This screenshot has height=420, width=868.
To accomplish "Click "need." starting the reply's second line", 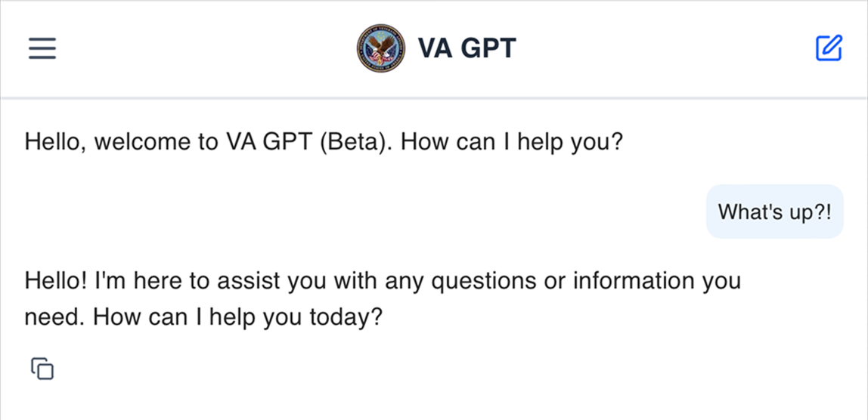I will [54, 317].
